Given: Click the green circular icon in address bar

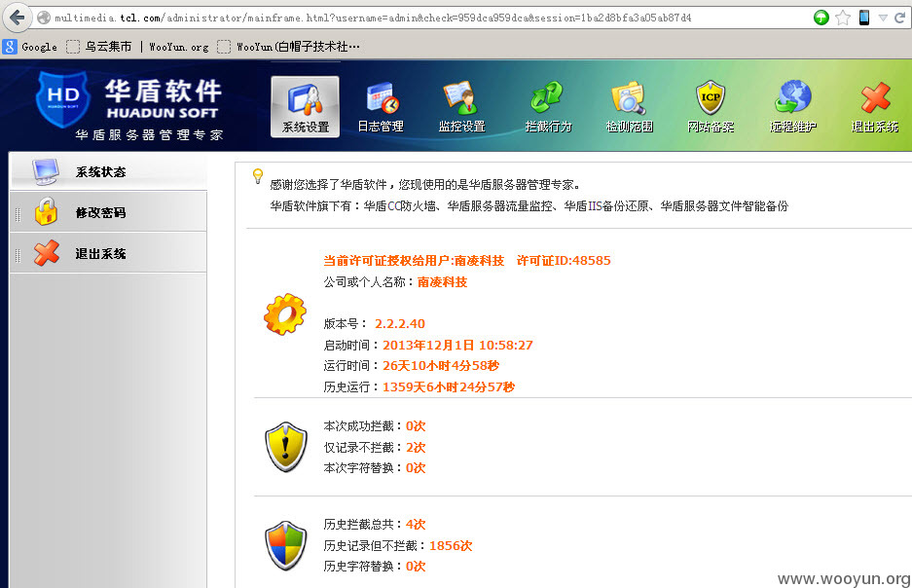Looking at the screenshot, I should pos(821,18).
